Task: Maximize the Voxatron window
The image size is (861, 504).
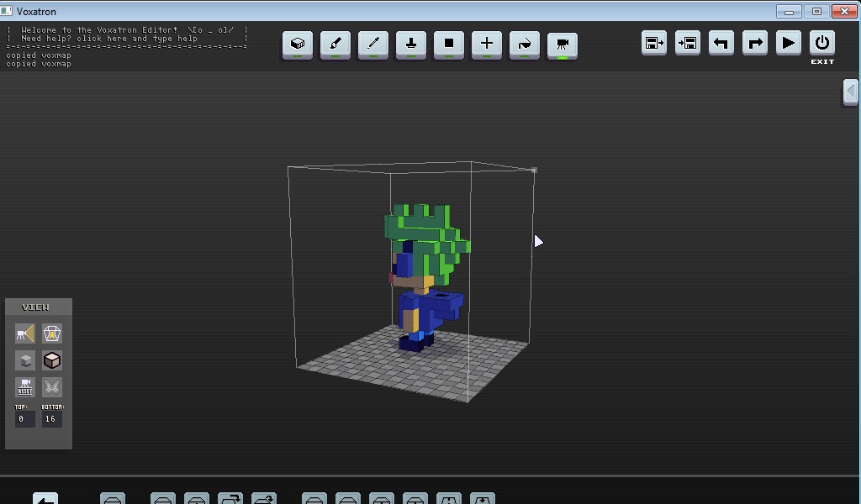Action: click(x=816, y=11)
